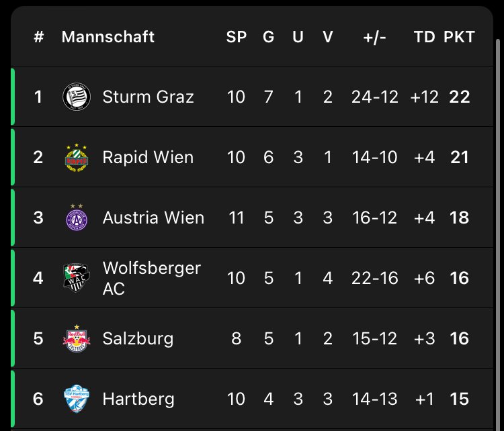Image resolution: width=504 pixels, height=431 pixels.
Task: Click the TD goal difference header
Action: coord(424,37)
